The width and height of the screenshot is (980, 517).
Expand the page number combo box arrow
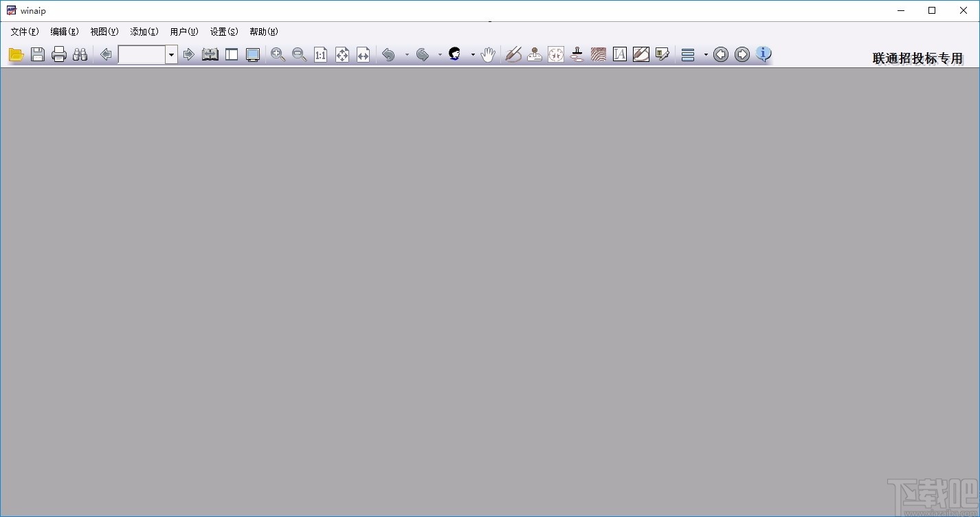[x=171, y=54]
